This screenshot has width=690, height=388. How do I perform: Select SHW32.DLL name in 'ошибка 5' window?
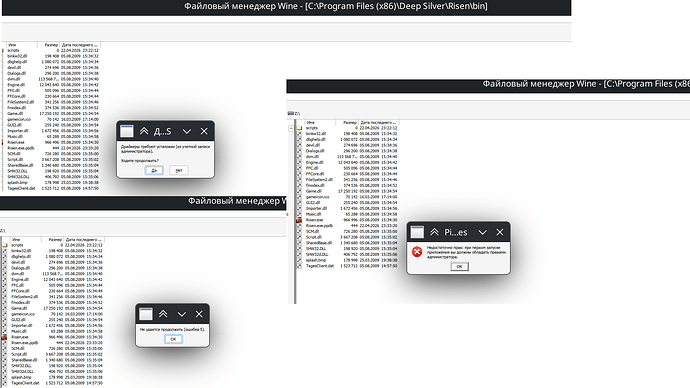pyautogui.click(x=21, y=366)
